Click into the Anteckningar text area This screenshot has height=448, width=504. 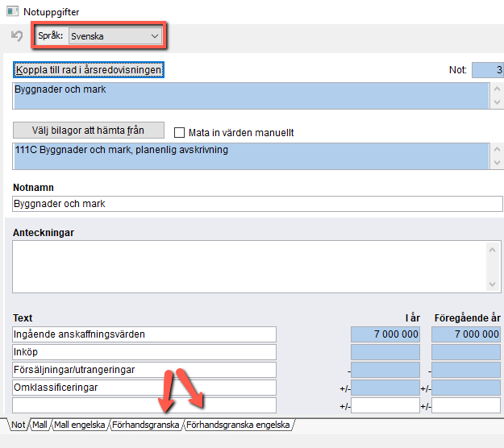click(250, 267)
